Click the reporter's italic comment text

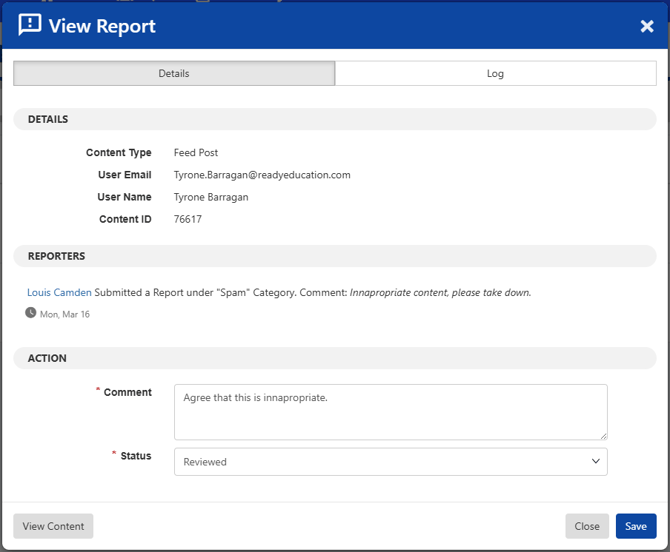coord(440,293)
